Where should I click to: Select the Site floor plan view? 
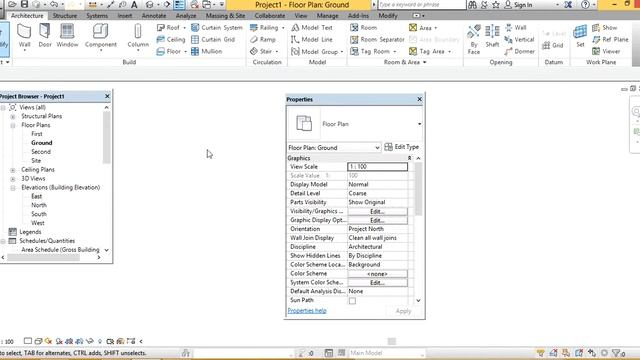pos(36,161)
